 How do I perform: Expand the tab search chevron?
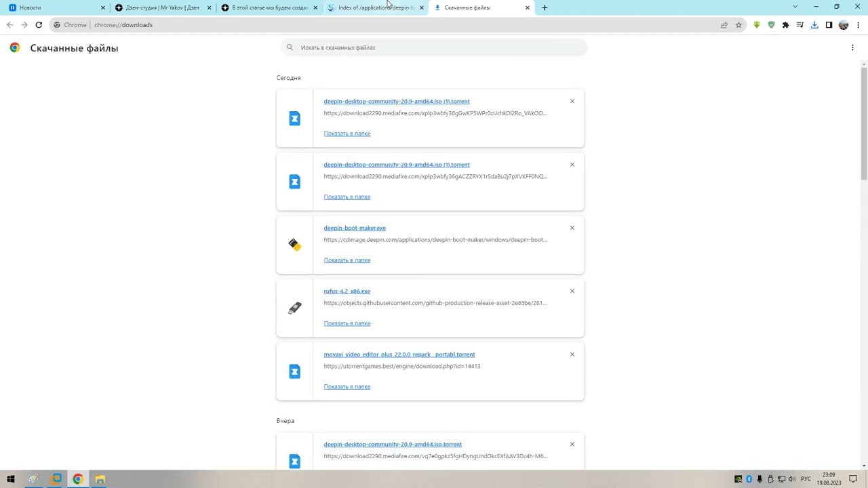click(x=795, y=7)
